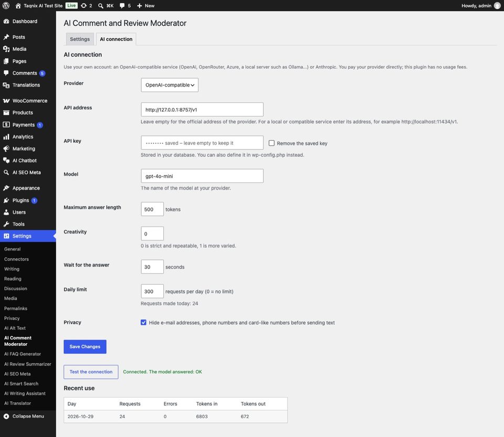
Task: Open the search icon in admin bar
Action: [x=101, y=5]
